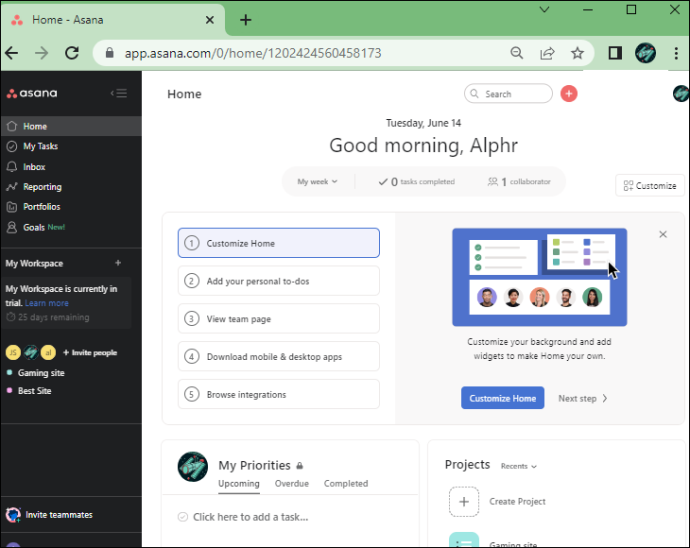Click the red plus quick add button
This screenshot has height=548, width=690.
click(x=569, y=94)
